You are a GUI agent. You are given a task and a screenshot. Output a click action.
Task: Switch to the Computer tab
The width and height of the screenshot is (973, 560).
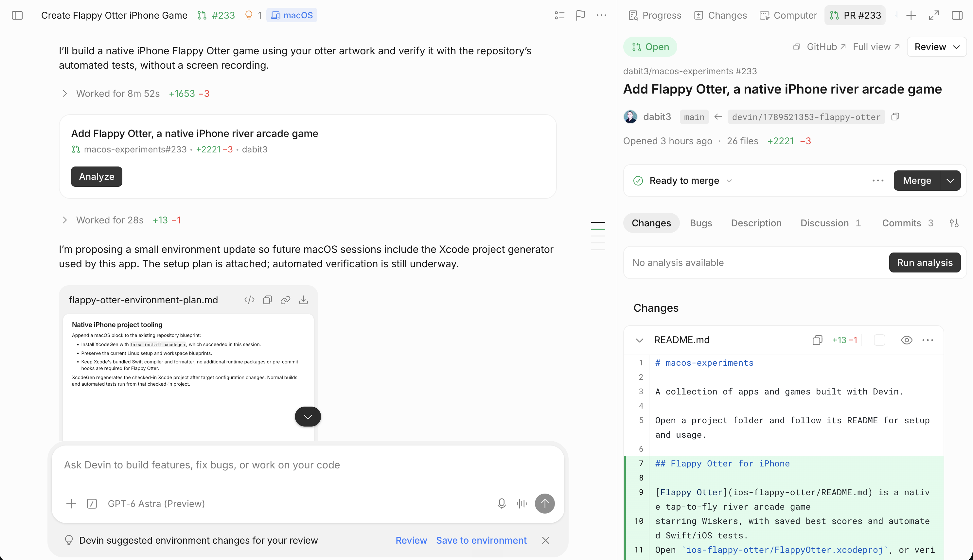(788, 15)
